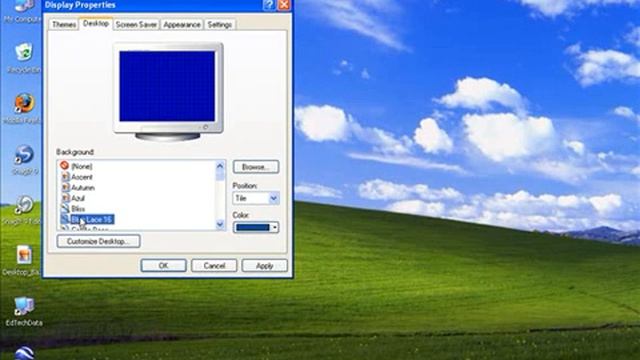
Task: Click Cancel in Display Properties
Action: (214, 266)
